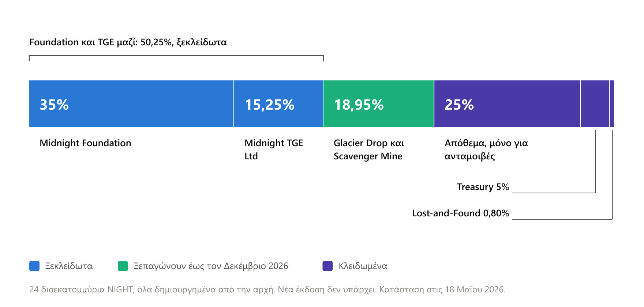Click the 24 δισεκατομμύρια NIGHT footnote
The height and width of the screenshot is (307, 644).
[x=267, y=289]
